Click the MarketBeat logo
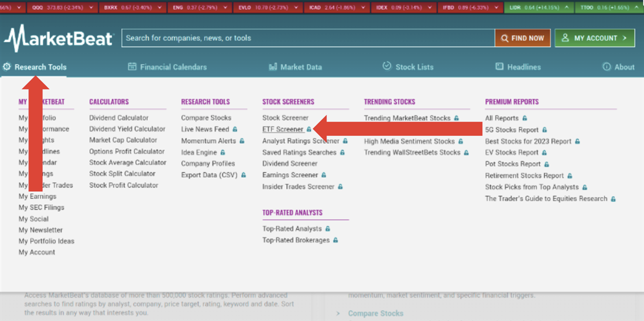The height and width of the screenshot is (321, 644). point(58,39)
